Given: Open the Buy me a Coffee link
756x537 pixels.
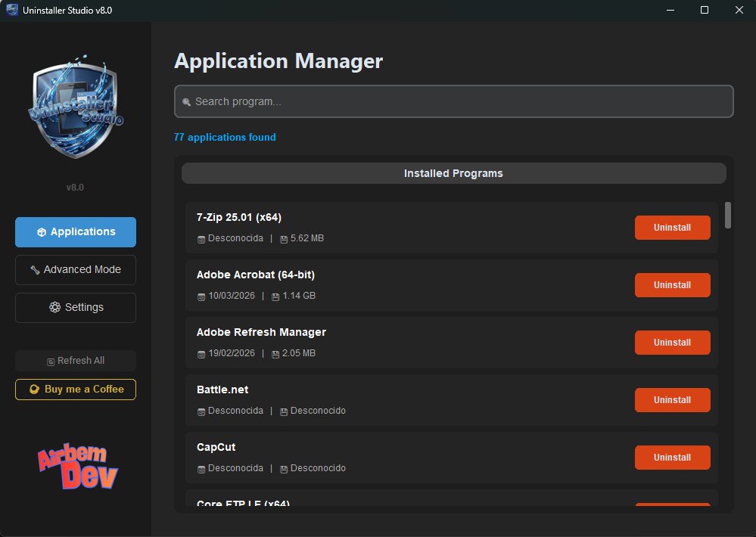Looking at the screenshot, I should (x=75, y=390).
